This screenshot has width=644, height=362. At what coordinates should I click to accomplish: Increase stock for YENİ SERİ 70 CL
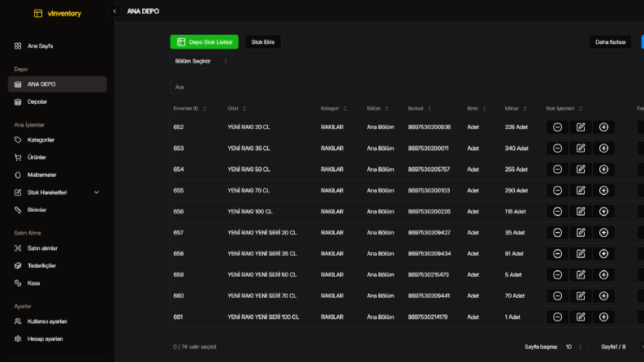tap(603, 296)
